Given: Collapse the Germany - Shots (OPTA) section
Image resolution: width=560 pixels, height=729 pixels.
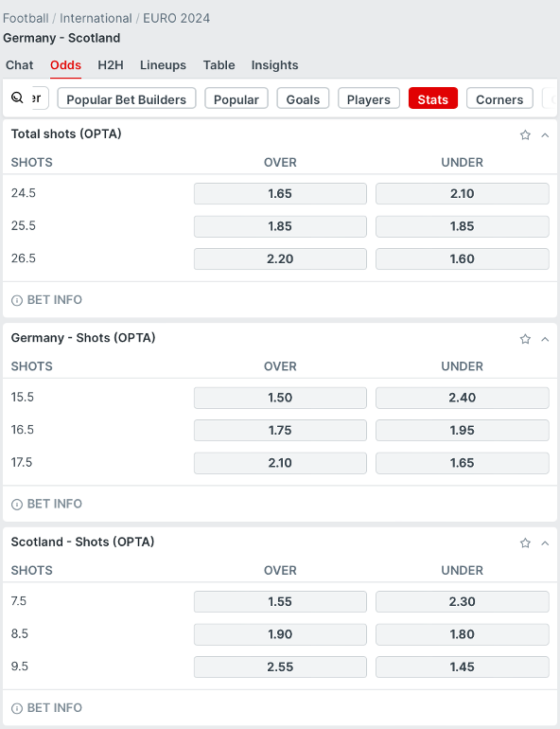Looking at the screenshot, I should point(545,339).
